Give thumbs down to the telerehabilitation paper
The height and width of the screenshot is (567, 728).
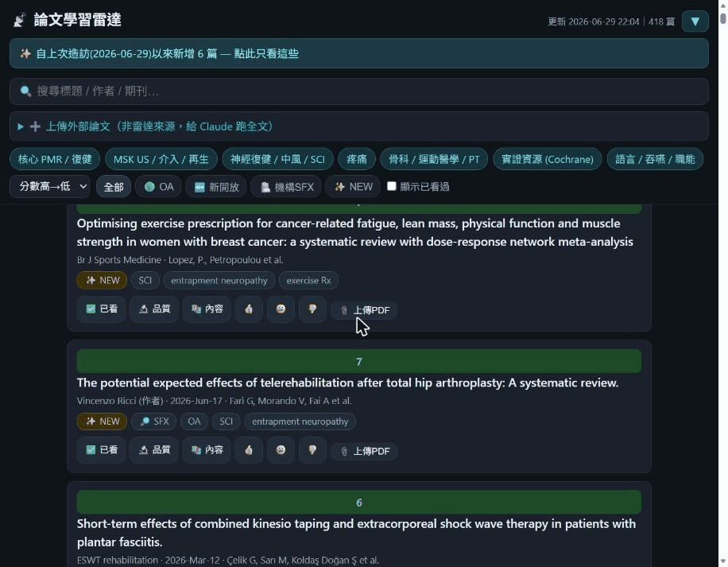point(312,450)
